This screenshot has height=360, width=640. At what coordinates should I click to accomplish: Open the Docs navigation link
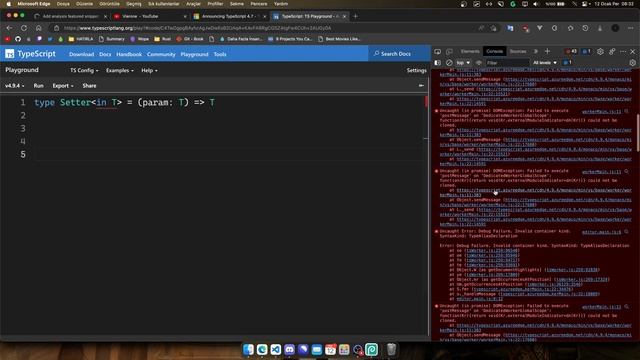coord(105,54)
